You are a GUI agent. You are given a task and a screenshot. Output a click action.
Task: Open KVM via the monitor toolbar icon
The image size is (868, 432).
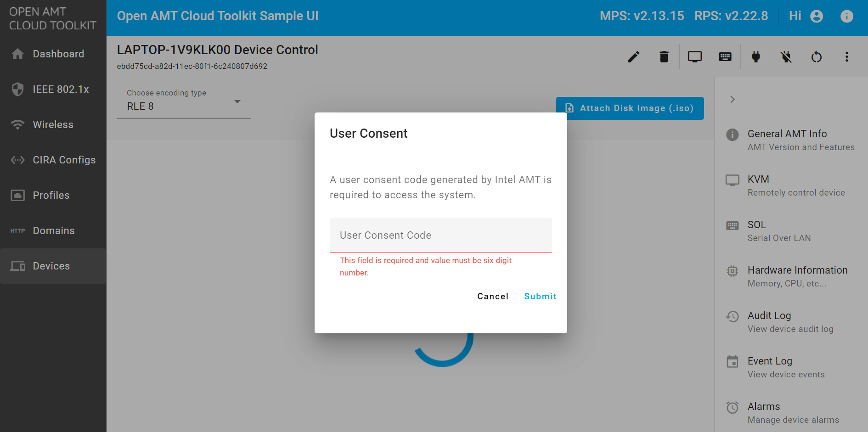point(694,56)
